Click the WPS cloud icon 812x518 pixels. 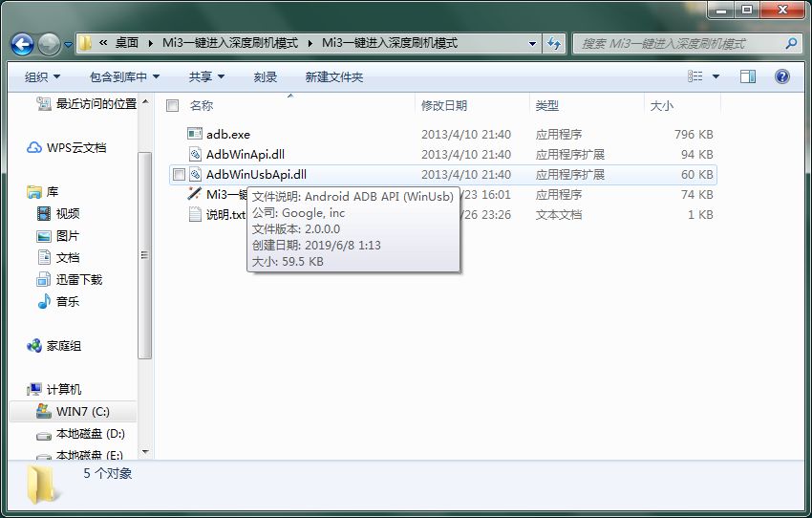point(34,147)
